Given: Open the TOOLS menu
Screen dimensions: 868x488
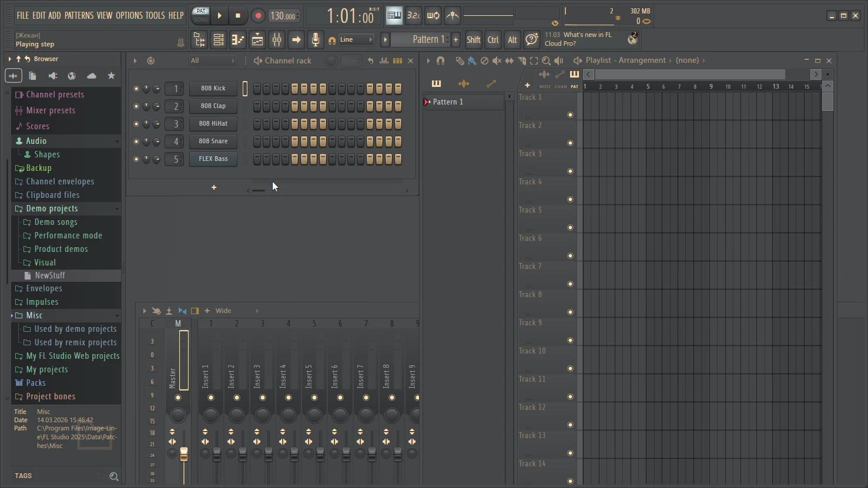Looking at the screenshot, I should point(155,15).
